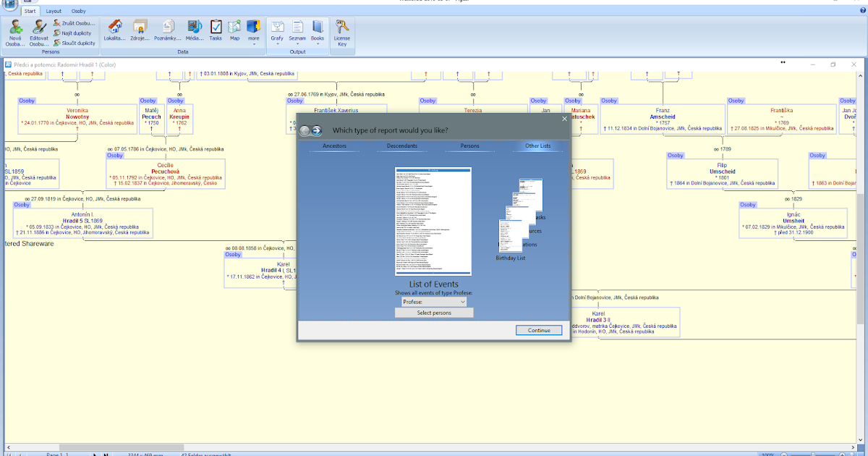Image resolution: width=868 pixels, height=456 pixels.
Task: Open the Descendants report tab
Action: [402, 145]
